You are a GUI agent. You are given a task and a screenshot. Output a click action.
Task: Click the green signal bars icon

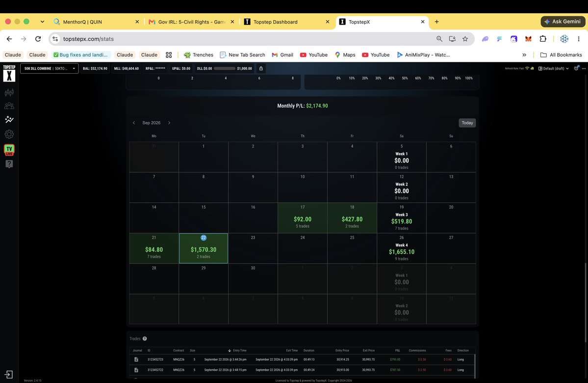coord(532,68)
